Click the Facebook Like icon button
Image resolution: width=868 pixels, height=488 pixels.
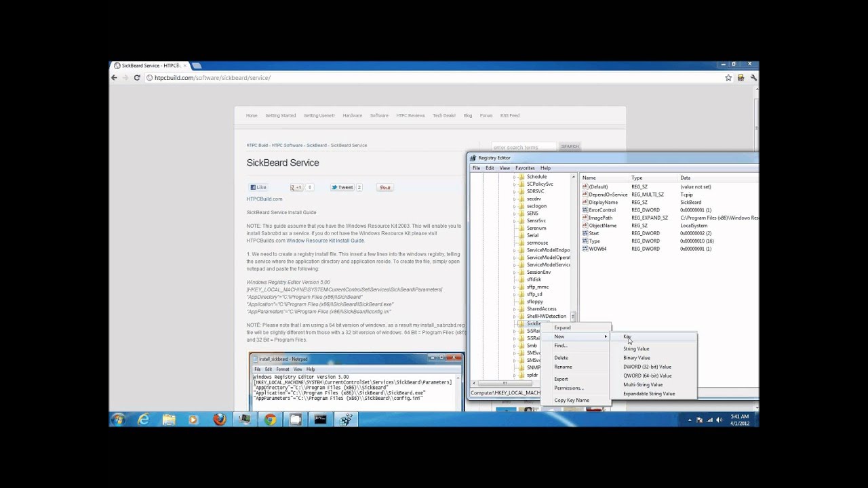259,187
